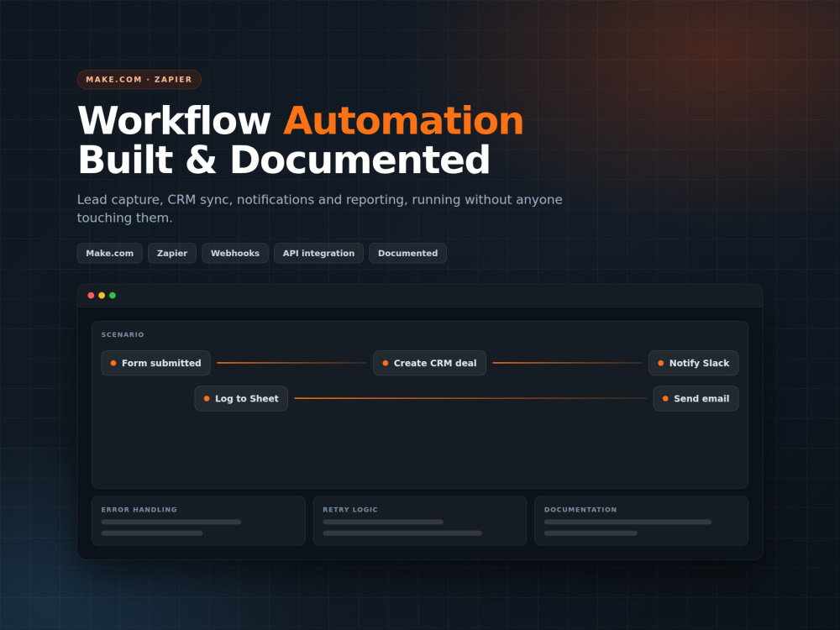Screen dimensions: 840x630
Task: Click the MAKE.COM · ZAPIER badge
Action: [x=139, y=79]
